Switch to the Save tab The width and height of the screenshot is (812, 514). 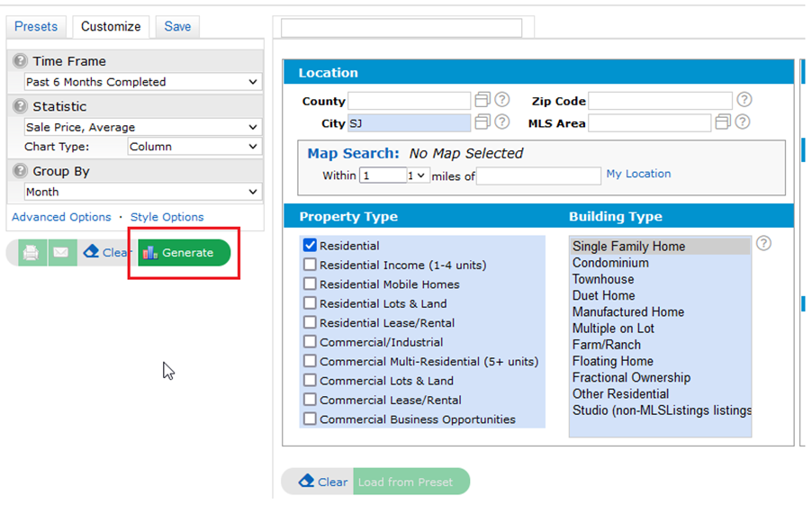point(177,26)
